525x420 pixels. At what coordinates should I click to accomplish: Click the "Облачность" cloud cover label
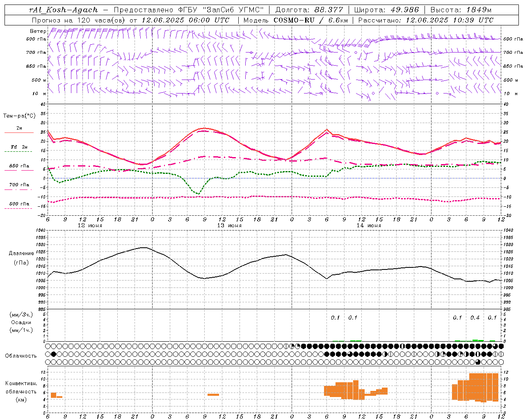(21, 356)
